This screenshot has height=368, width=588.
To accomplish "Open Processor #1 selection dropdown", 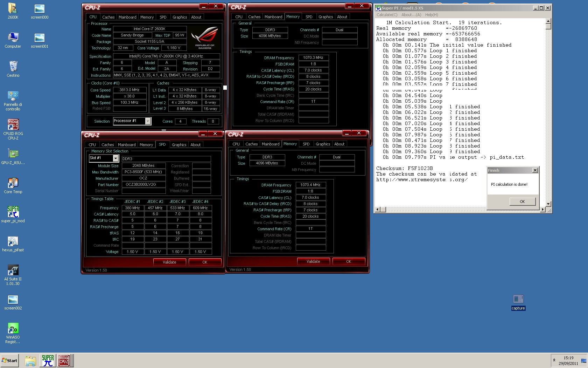I will [x=148, y=121].
